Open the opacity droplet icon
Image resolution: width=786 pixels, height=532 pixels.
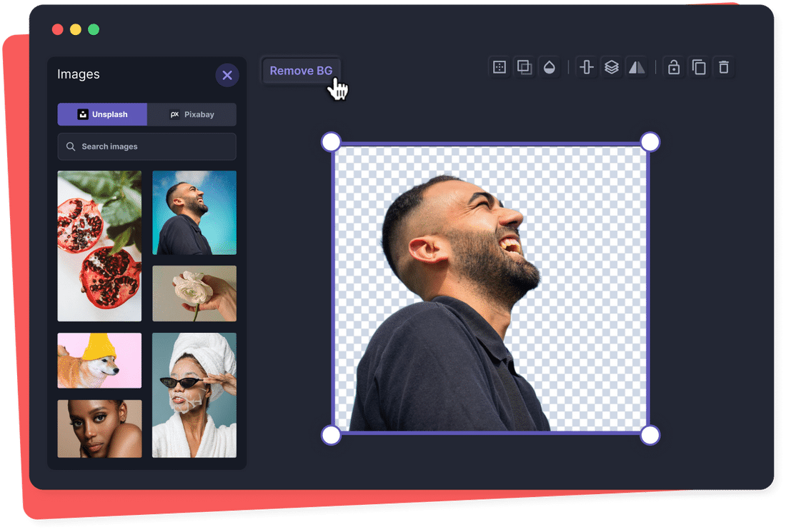[550, 66]
